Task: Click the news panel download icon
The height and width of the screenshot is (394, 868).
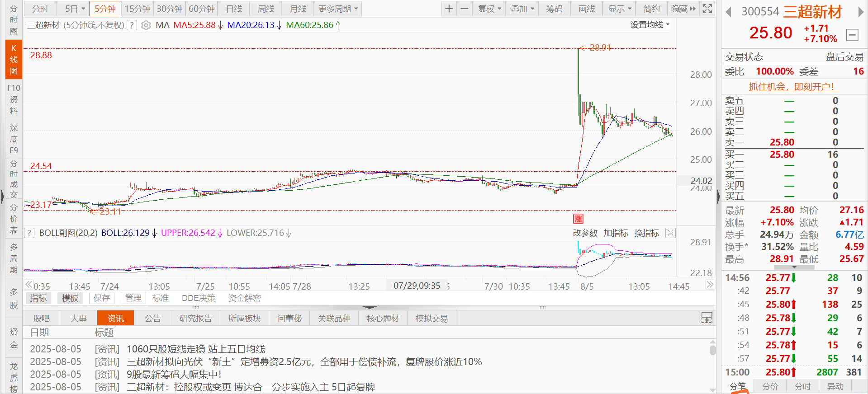Action: click(707, 318)
